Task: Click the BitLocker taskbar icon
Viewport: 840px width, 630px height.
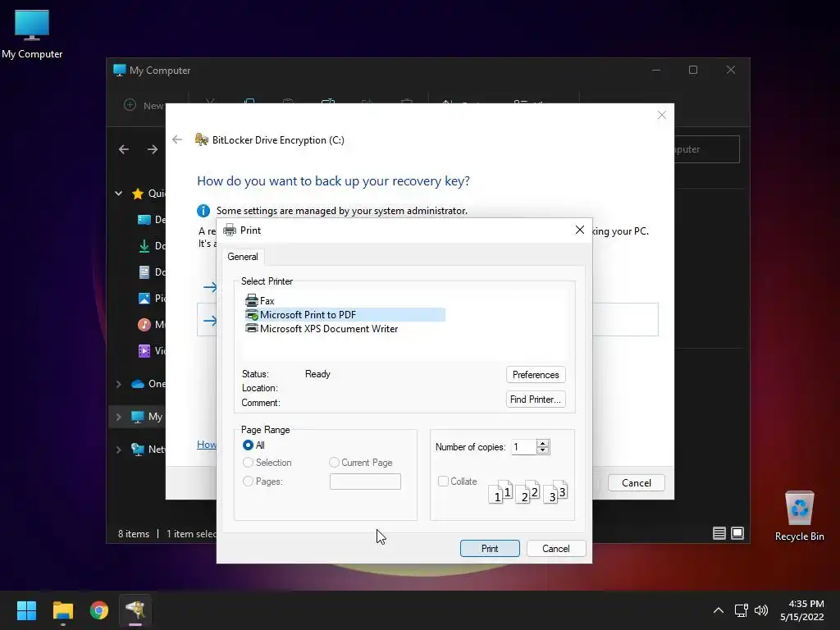Action: coord(135,610)
